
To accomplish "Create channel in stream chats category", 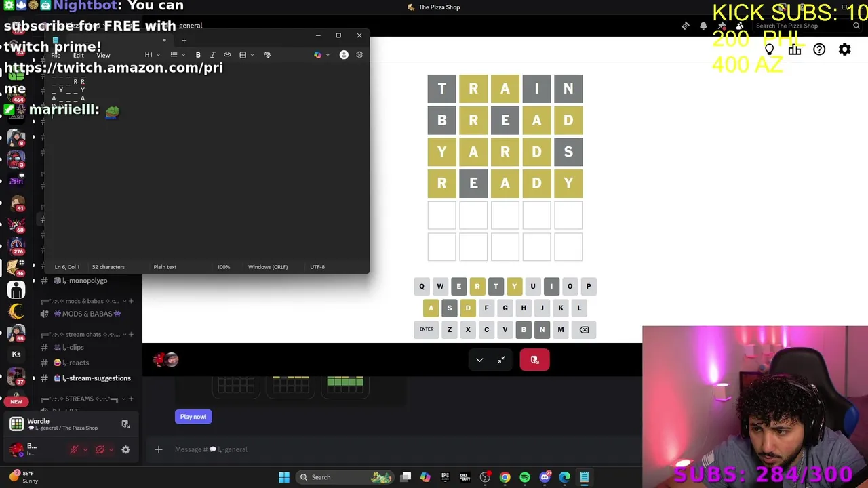I will pyautogui.click(x=131, y=334).
